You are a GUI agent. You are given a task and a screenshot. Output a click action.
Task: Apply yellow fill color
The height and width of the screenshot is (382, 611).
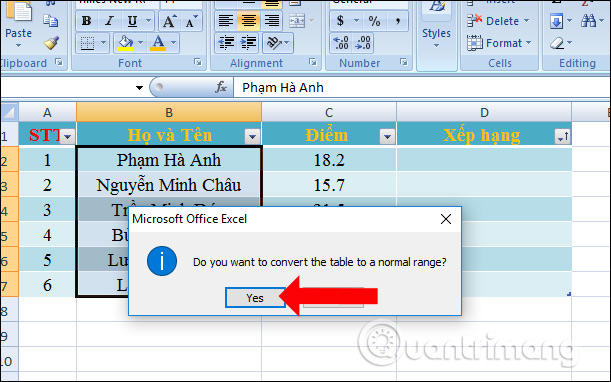(125, 43)
